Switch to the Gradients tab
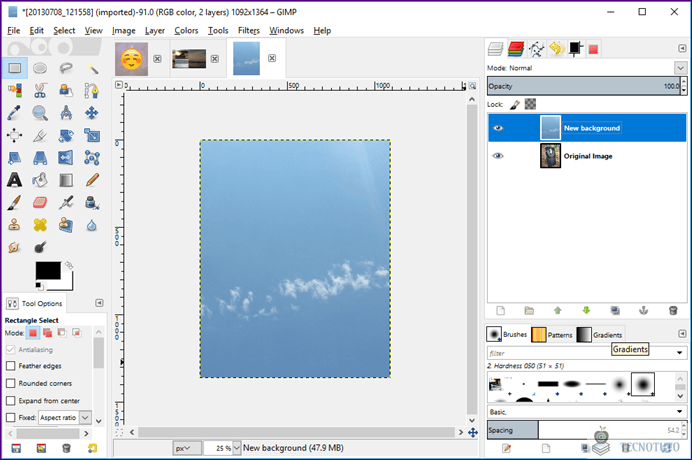 tap(599, 335)
